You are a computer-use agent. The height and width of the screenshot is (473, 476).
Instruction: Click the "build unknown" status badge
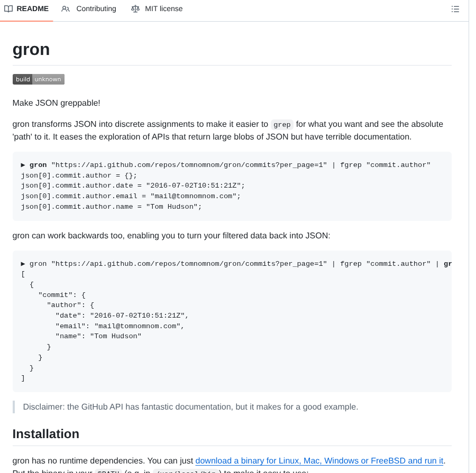pyautogui.click(x=39, y=79)
